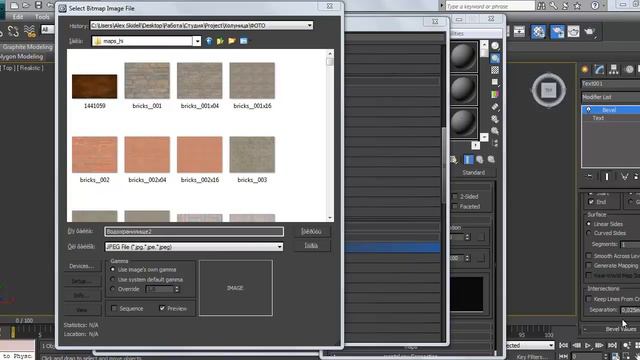The height and width of the screenshot is (360, 640).
Task: Enable Faceted in the Material Editor
Action: [x=455, y=207]
